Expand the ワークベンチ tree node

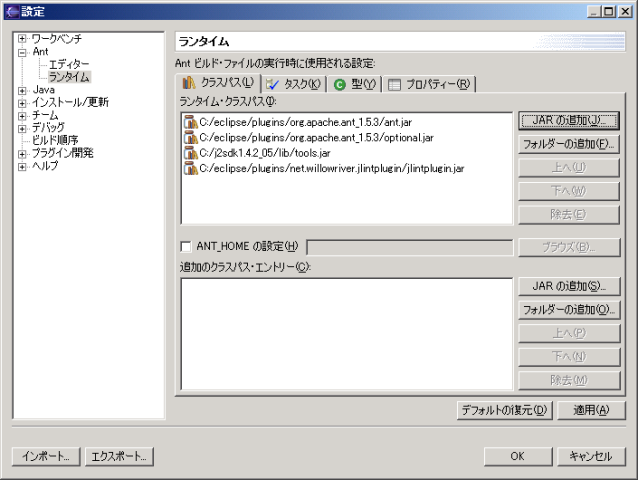coord(22,38)
